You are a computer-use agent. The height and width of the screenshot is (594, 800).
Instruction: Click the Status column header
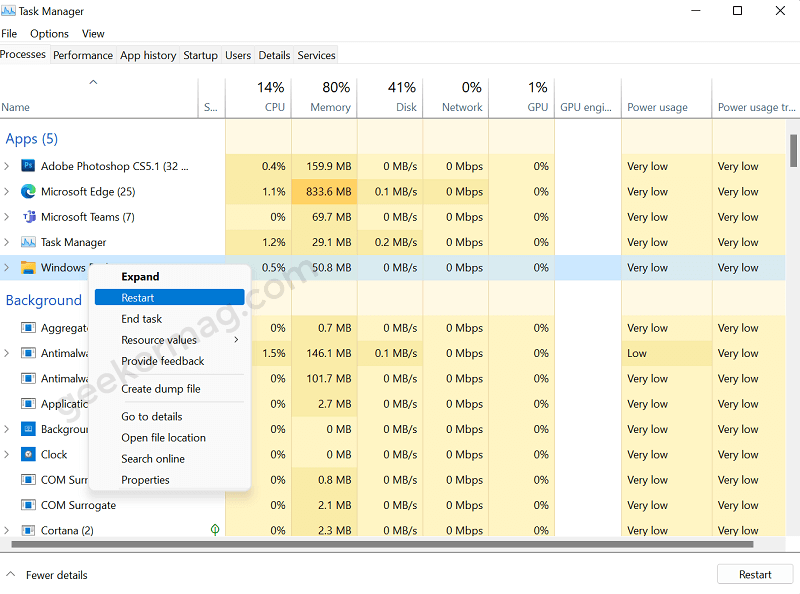coord(211,97)
